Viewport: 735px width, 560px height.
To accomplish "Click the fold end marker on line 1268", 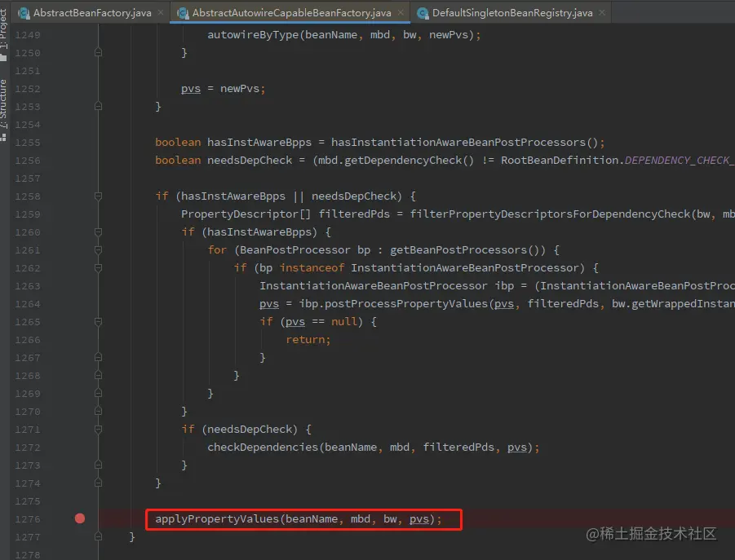I will pos(98,376).
